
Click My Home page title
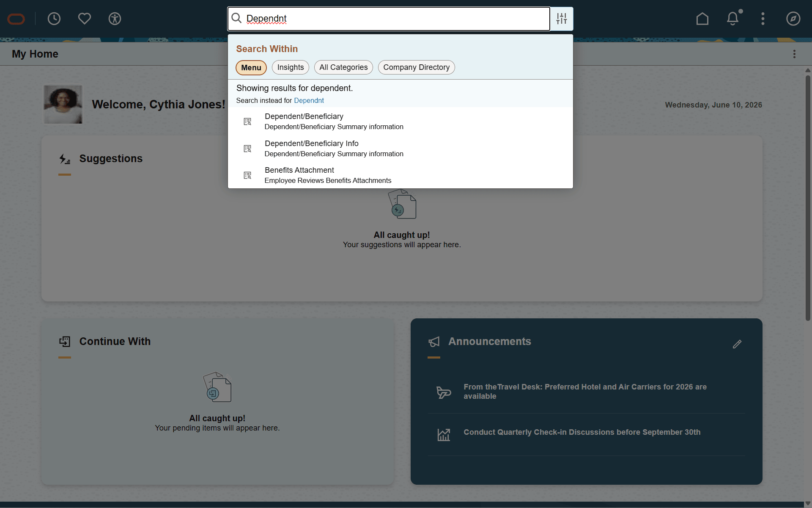(35, 54)
